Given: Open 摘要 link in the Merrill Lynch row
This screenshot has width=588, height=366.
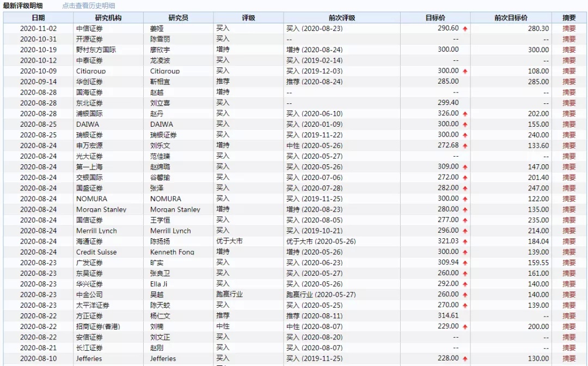Looking at the screenshot, I should click(x=569, y=231).
